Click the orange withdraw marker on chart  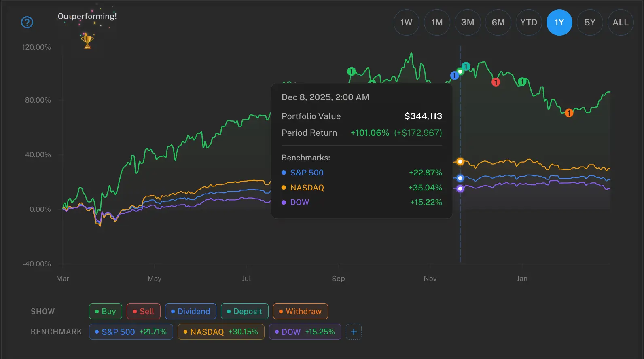(x=569, y=113)
